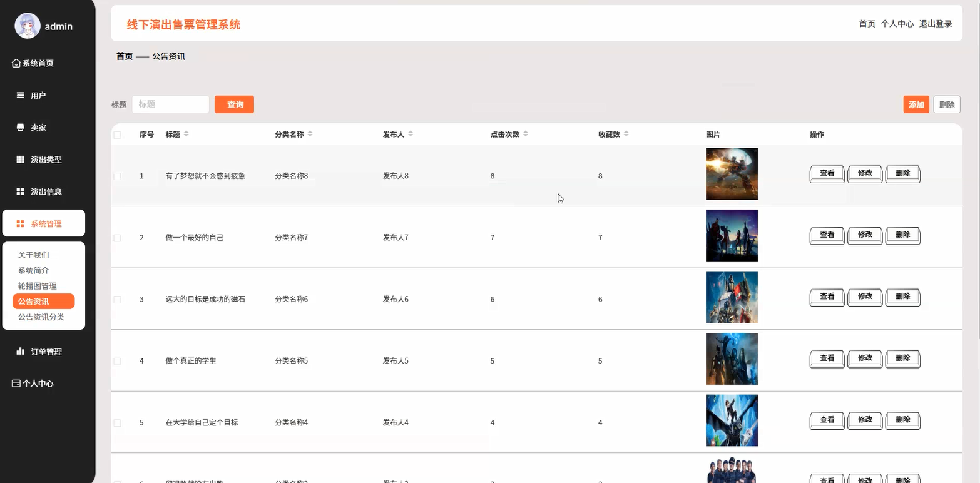Viewport: 980px width, 483px height.
Task: Open the robot image thumbnail in row 1
Action: 732,174
